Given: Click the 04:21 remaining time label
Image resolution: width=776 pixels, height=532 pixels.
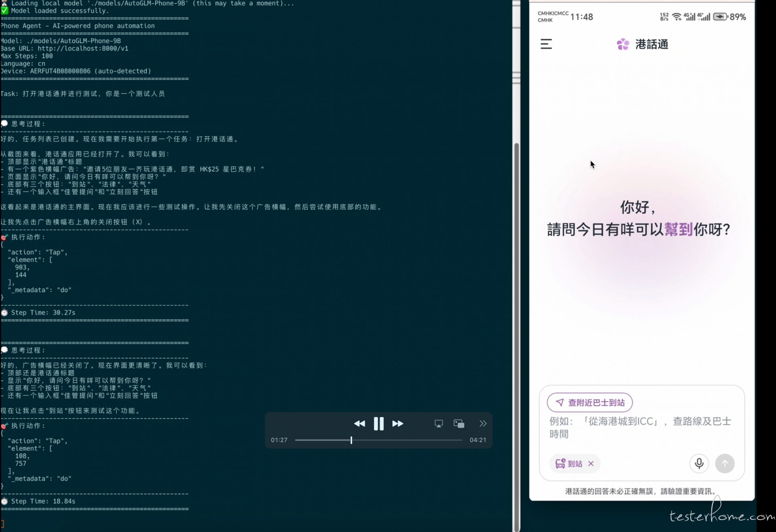Looking at the screenshot, I should point(478,440).
